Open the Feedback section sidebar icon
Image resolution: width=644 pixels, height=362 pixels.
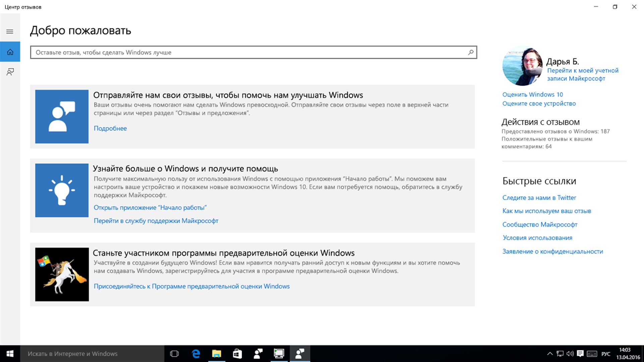coord(10,72)
